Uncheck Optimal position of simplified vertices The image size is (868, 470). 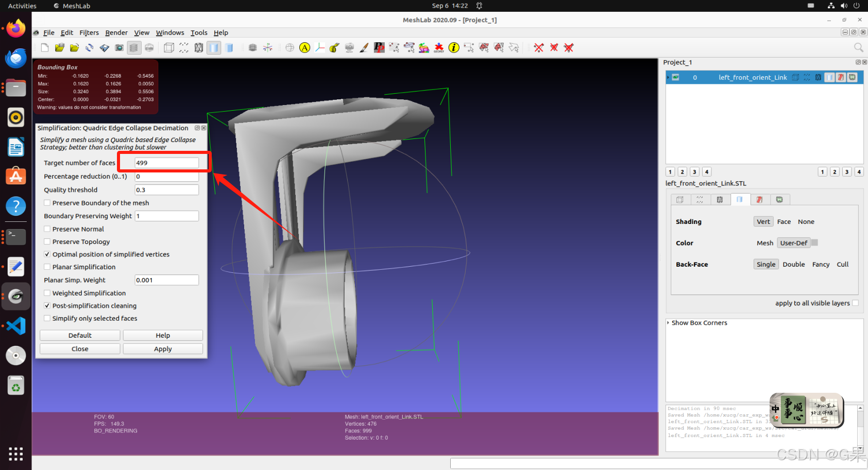[x=47, y=254]
